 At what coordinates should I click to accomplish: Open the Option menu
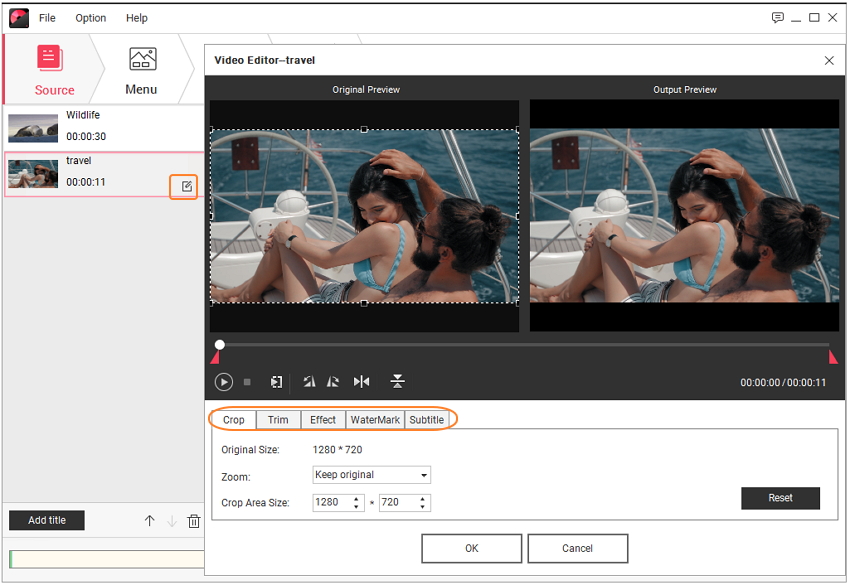(90, 18)
